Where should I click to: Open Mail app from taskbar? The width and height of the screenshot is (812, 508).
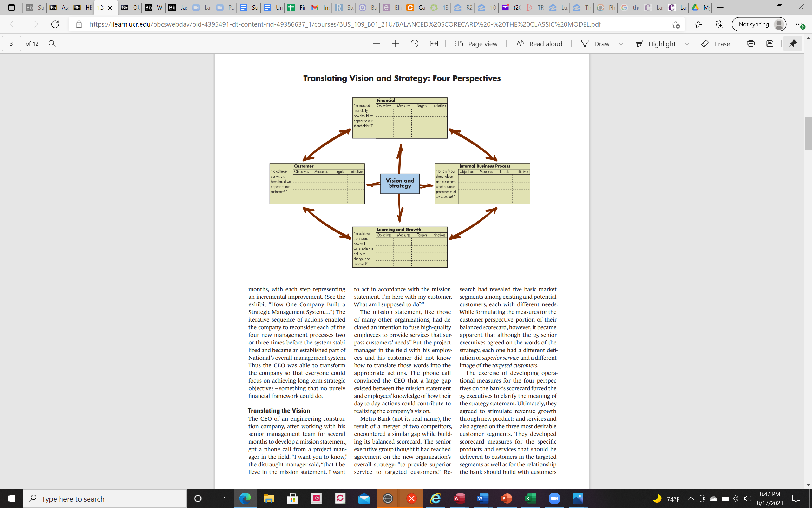[x=364, y=498]
